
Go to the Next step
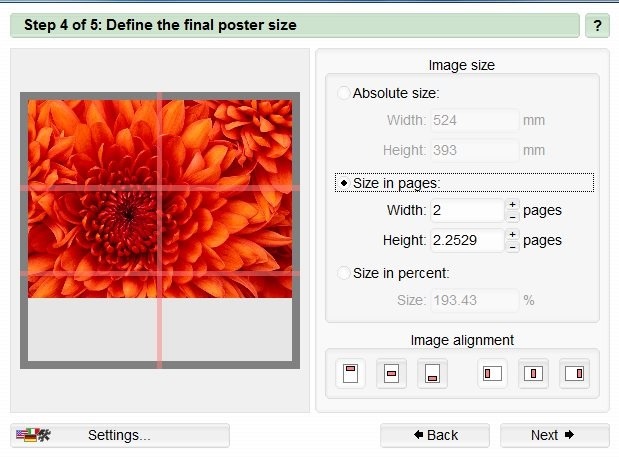554,435
